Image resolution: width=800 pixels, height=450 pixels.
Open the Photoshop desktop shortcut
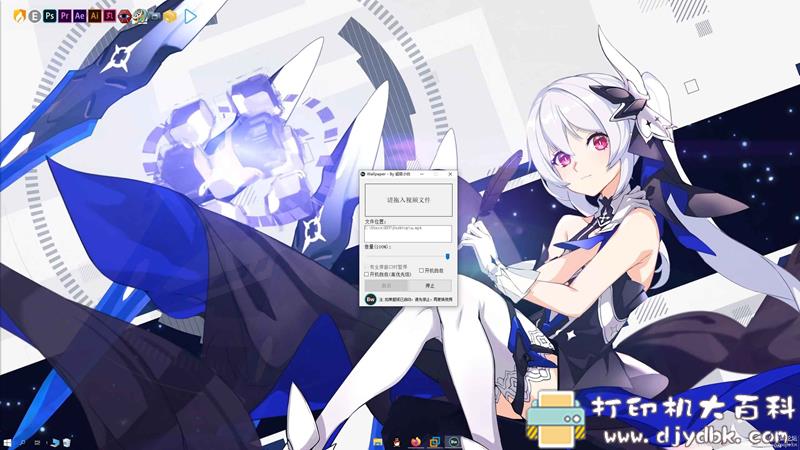(x=49, y=16)
